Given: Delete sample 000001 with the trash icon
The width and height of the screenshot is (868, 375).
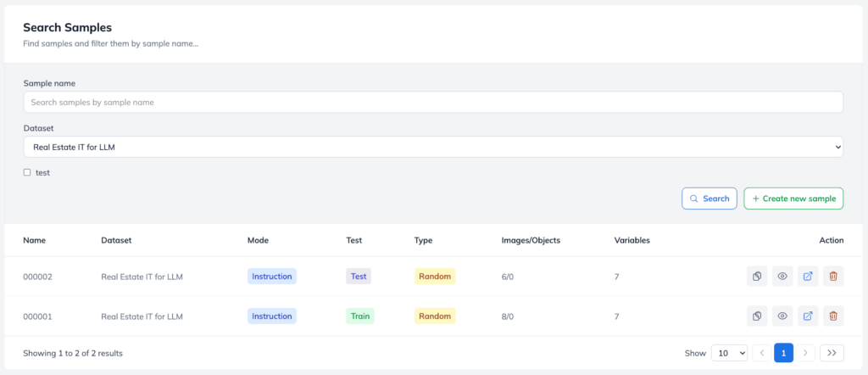Looking at the screenshot, I should (833, 316).
